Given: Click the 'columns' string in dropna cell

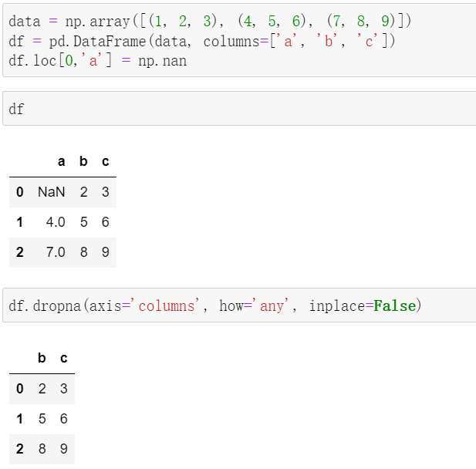Looking at the screenshot, I should 167,306.
